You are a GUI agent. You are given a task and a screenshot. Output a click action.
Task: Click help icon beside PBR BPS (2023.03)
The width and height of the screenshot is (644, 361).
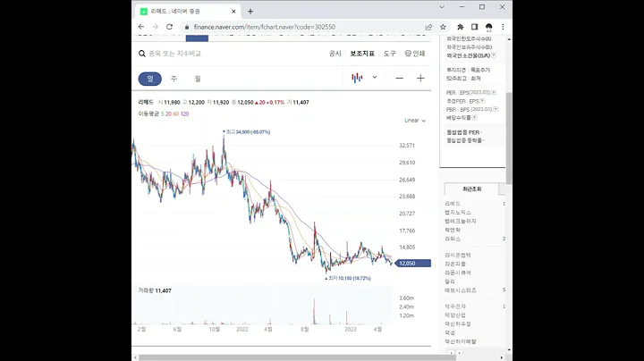(x=496, y=110)
